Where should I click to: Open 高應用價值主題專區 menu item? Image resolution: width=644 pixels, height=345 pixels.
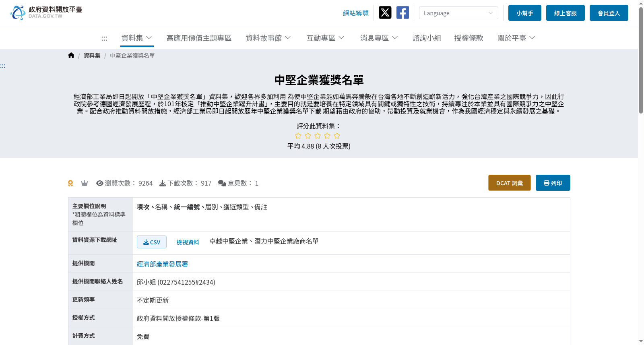(x=199, y=38)
